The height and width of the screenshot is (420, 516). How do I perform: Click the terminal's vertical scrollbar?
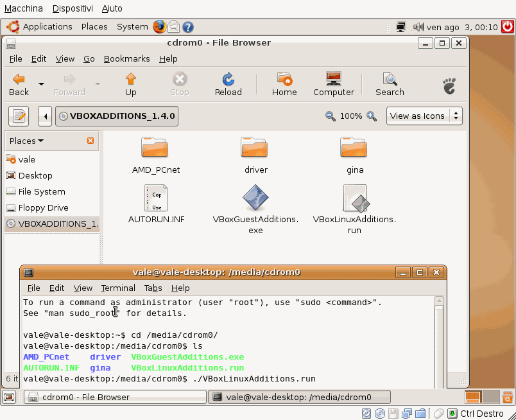[x=439, y=340]
